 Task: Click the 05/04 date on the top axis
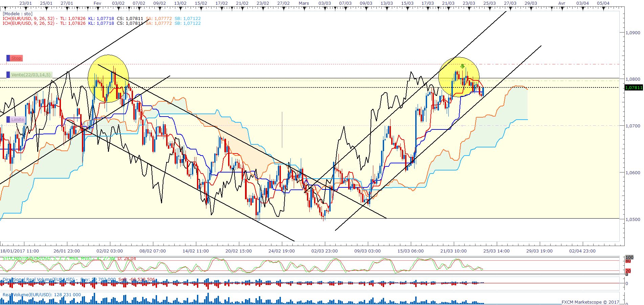click(603, 3)
